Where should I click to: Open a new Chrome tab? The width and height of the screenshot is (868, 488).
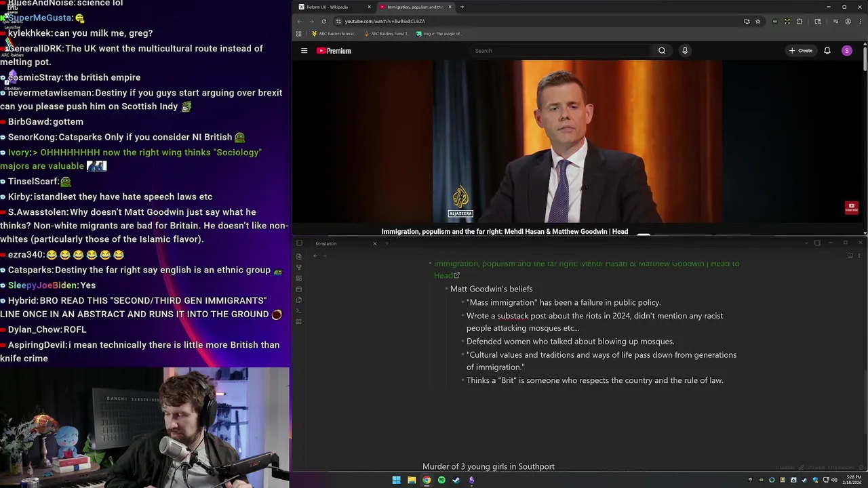click(462, 7)
